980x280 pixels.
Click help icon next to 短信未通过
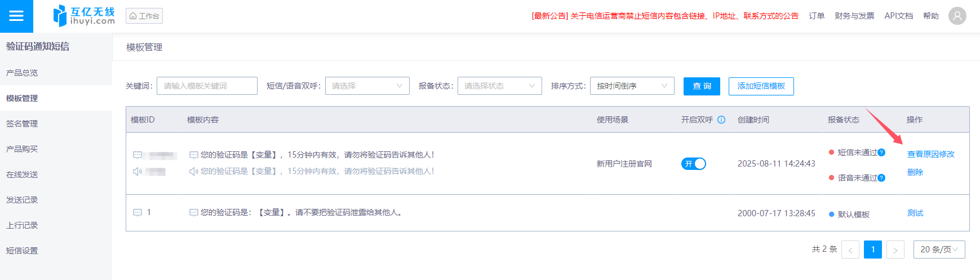point(881,152)
